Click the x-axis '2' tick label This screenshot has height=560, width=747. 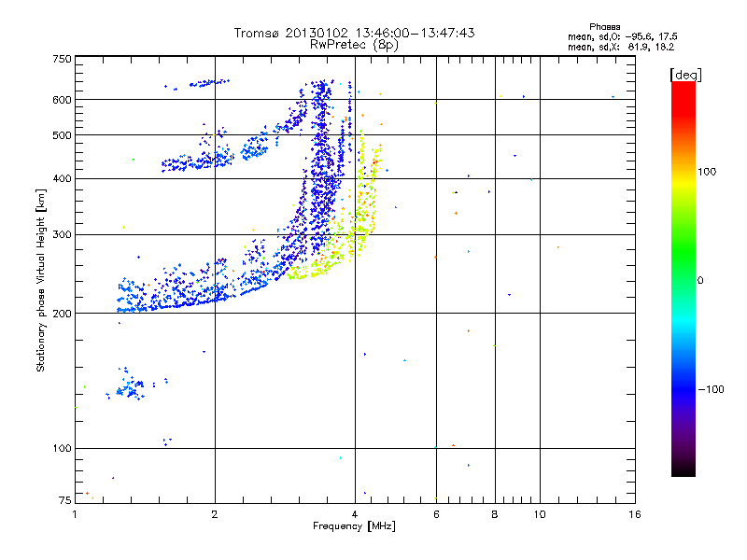pyautogui.click(x=215, y=514)
